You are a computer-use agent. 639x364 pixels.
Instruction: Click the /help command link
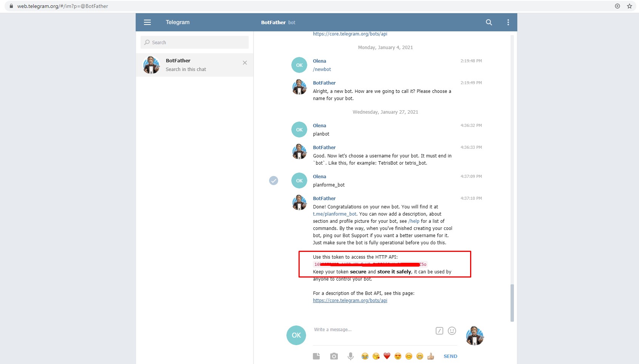click(414, 221)
